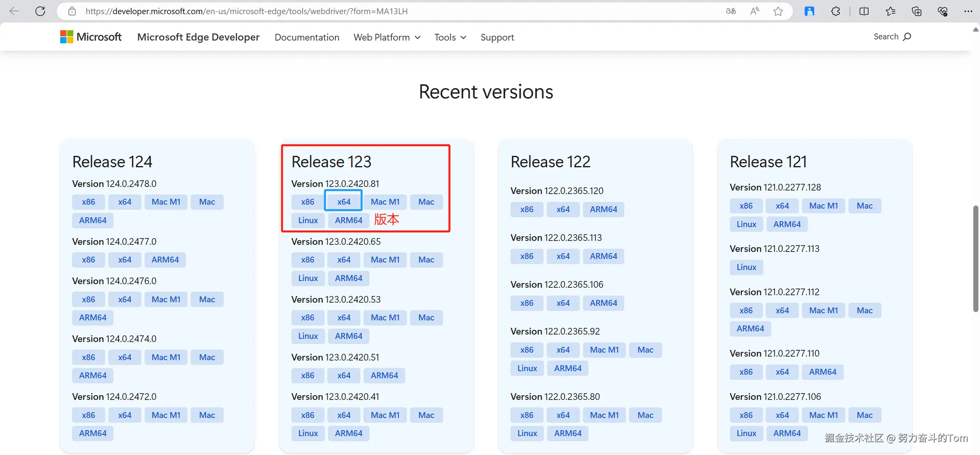Download Linux driver for version 123.0.2420.81
This screenshot has width=980, height=455.
308,220
